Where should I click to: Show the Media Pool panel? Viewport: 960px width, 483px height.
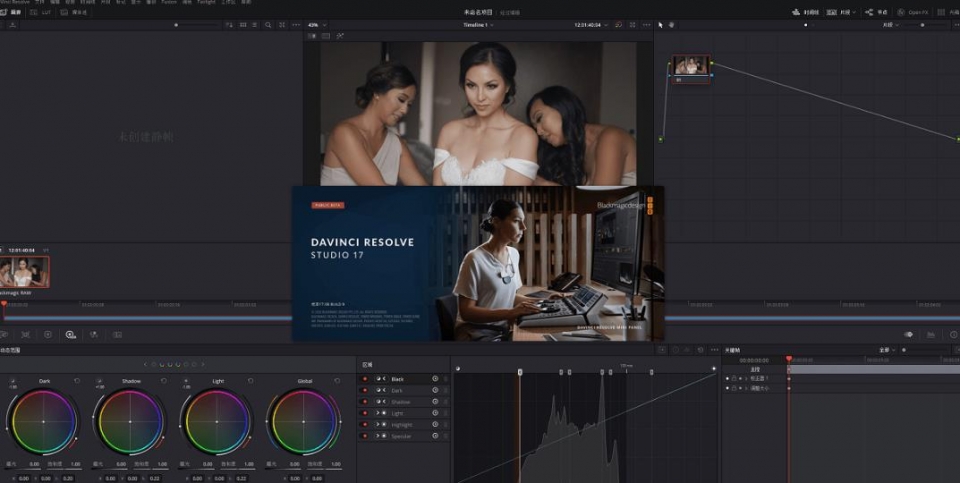(x=74, y=12)
